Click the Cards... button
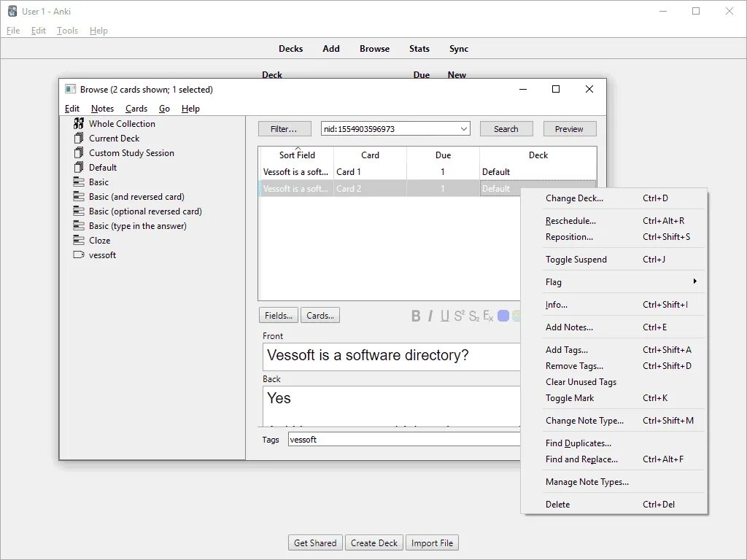 tap(320, 315)
